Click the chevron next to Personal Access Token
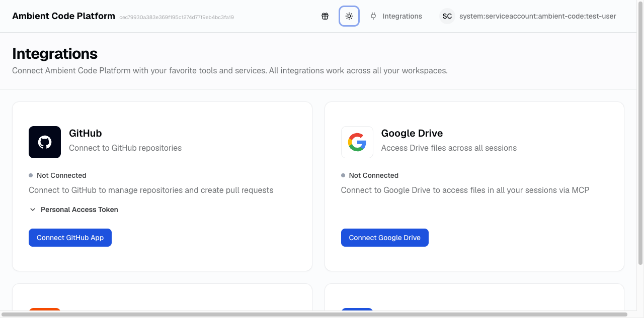The width and height of the screenshot is (644, 318). click(33, 209)
